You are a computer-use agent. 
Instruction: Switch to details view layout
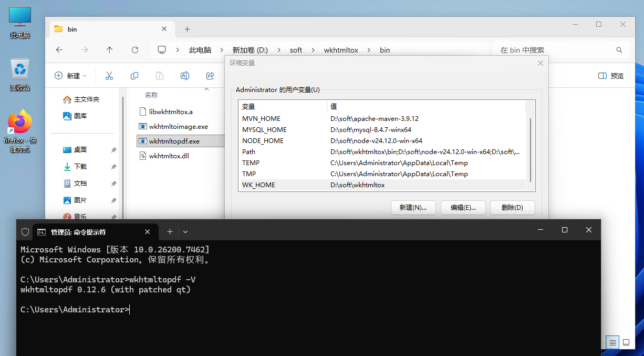pos(612,342)
